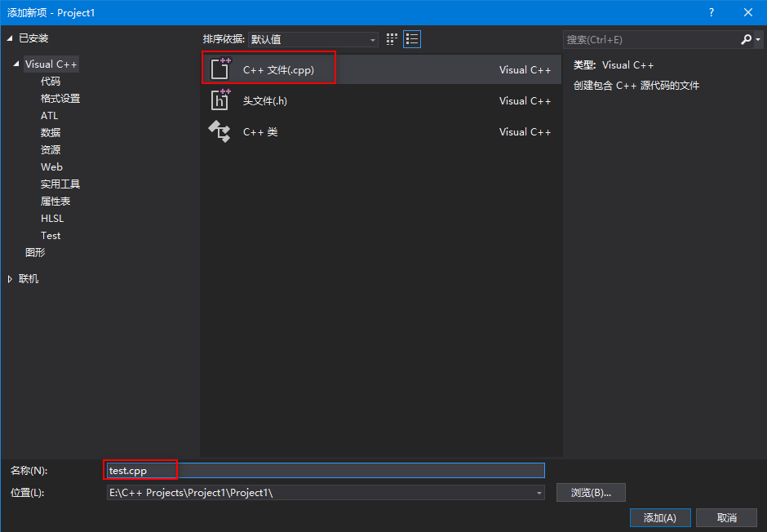
Task: Select the ATL category
Action: 50,115
